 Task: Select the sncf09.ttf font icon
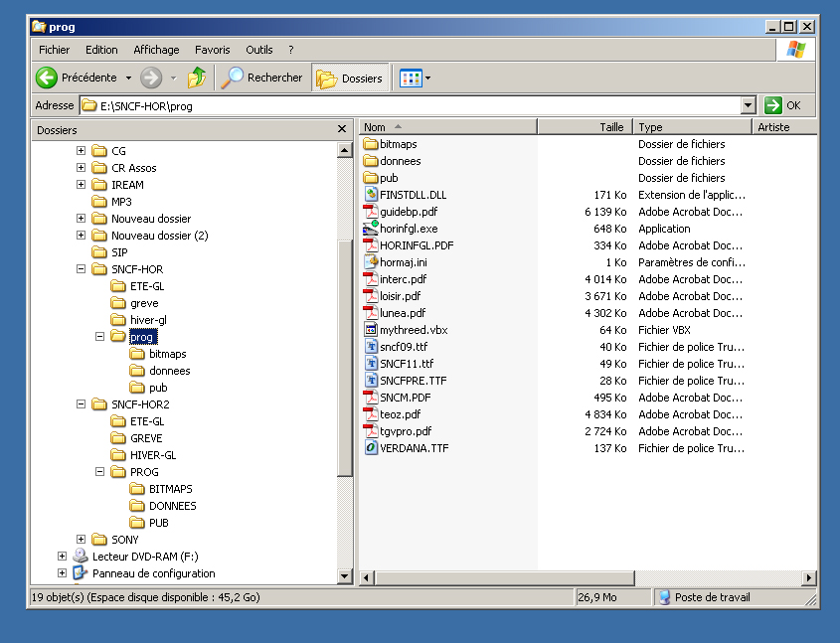(x=371, y=347)
